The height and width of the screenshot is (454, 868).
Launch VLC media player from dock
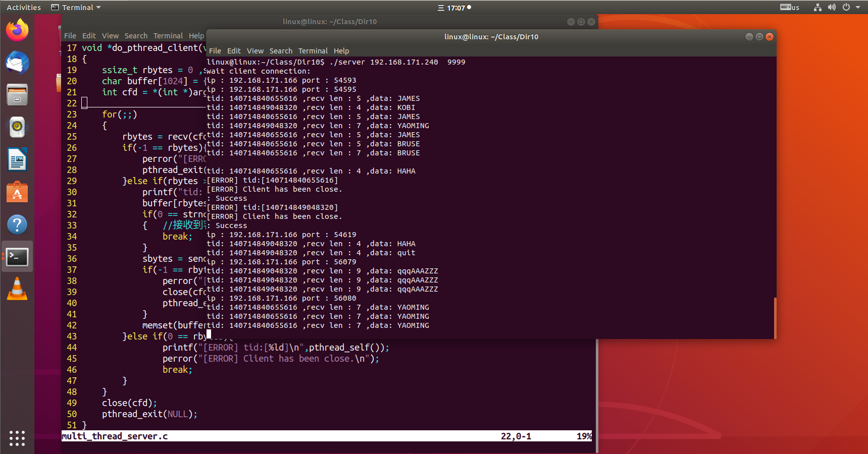click(17, 289)
